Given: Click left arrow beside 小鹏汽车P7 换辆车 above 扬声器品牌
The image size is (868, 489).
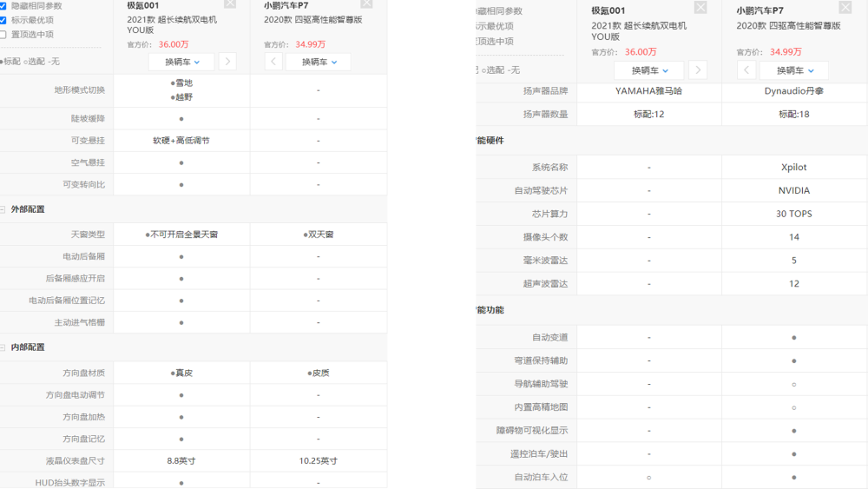Looking at the screenshot, I should point(746,70).
